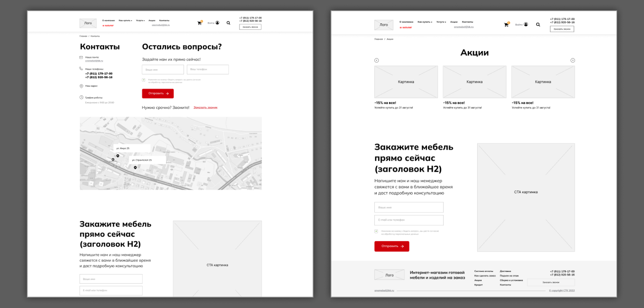Image resolution: width=644 pixels, height=308 pixels.
Task: Open red Каталог menu on Контакты page
Action: tap(108, 26)
